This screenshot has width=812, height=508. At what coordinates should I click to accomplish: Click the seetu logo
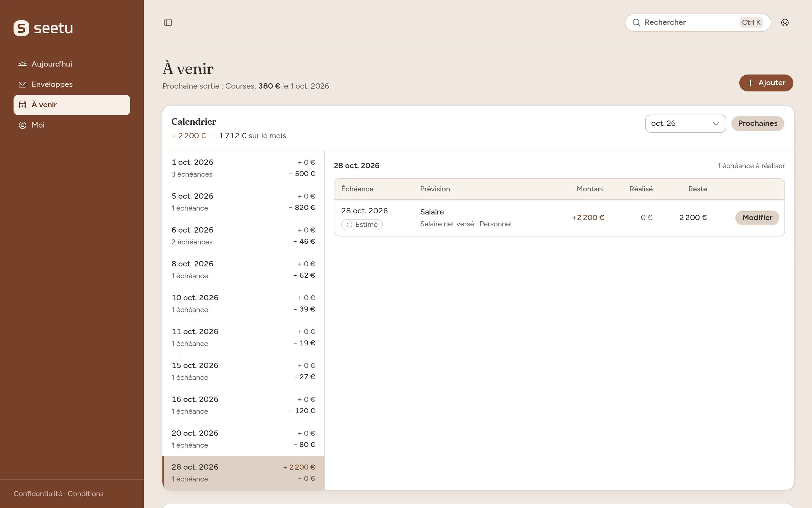pos(43,28)
